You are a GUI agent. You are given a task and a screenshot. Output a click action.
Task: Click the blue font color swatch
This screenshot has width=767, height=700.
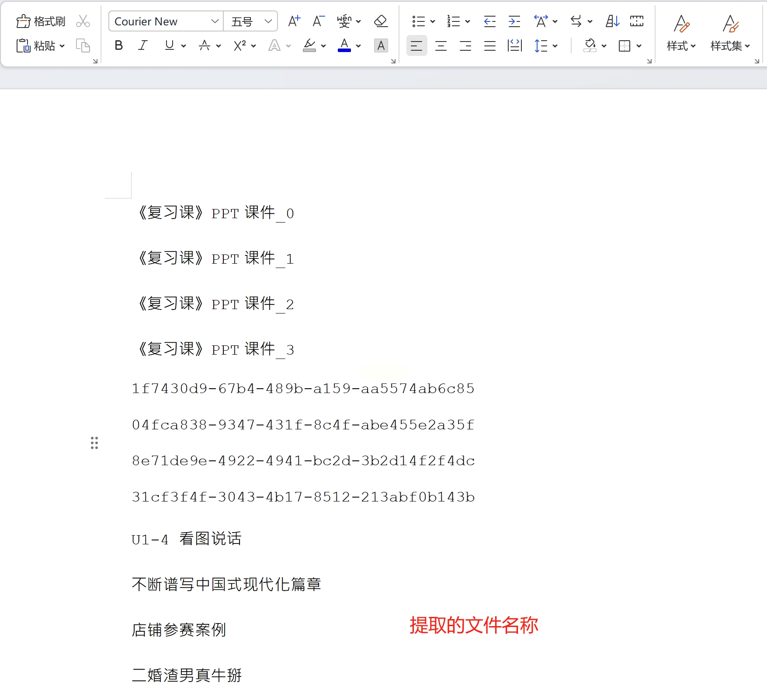tap(344, 45)
